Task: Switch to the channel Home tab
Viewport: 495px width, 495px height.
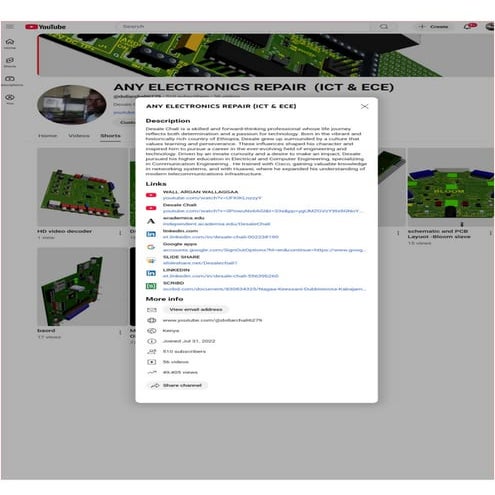Action: [48, 136]
